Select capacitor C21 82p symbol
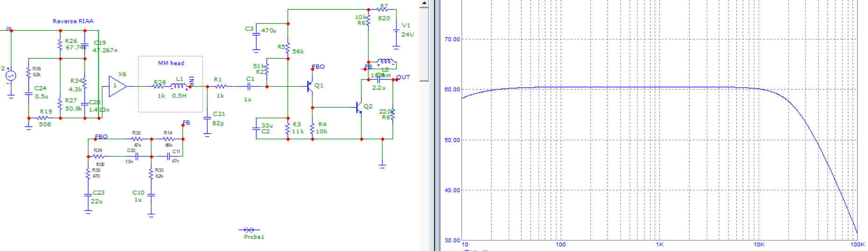 tap(207, 119)
